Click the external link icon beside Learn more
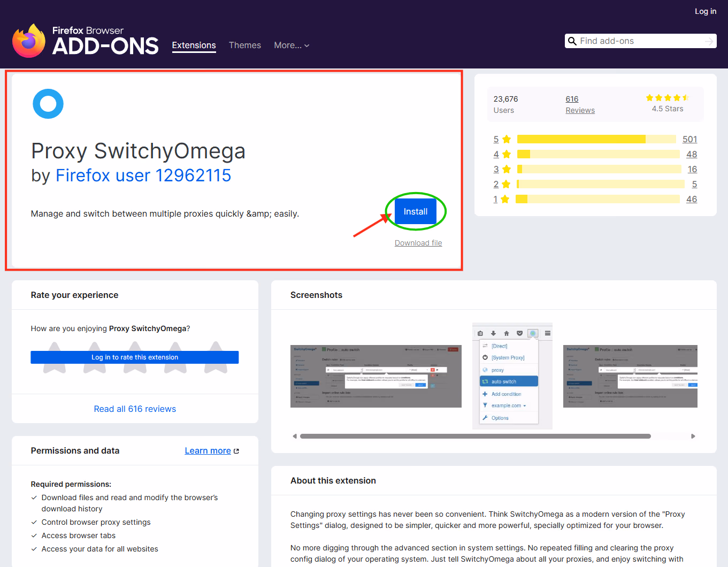 coord(236,451)
